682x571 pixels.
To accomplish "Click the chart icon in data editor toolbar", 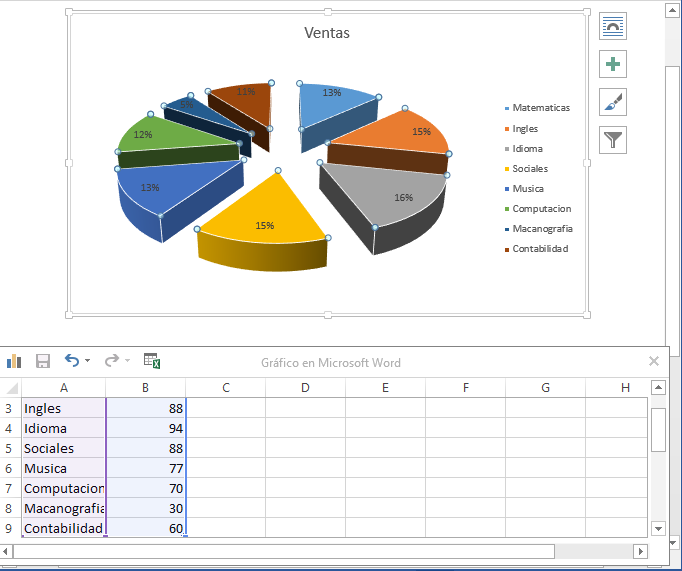I will click(14, 361).
